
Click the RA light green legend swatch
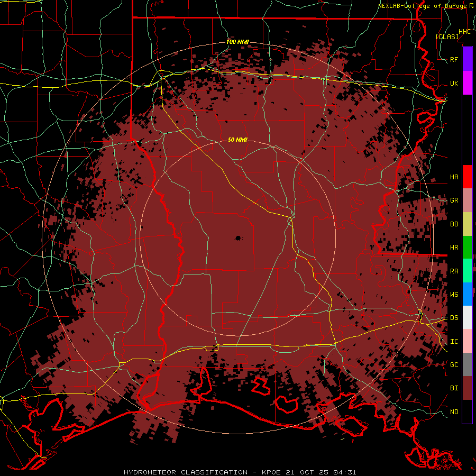point(467,271)
